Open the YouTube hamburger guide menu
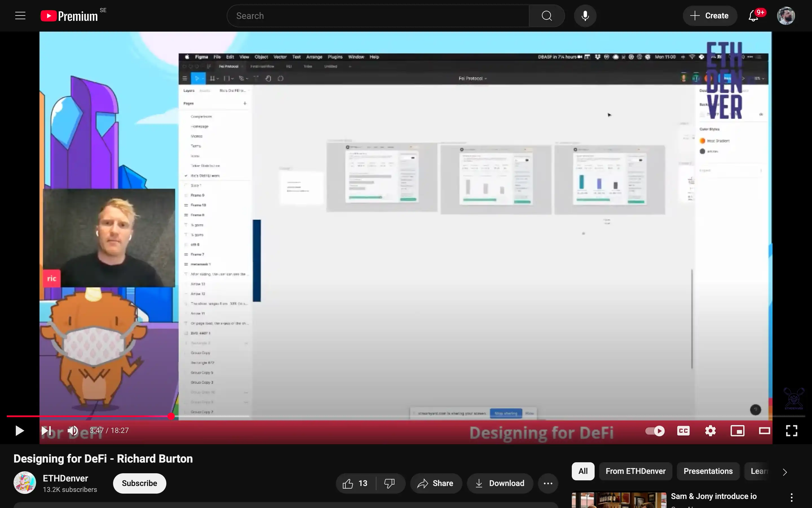812x508 pixels. 20,16
